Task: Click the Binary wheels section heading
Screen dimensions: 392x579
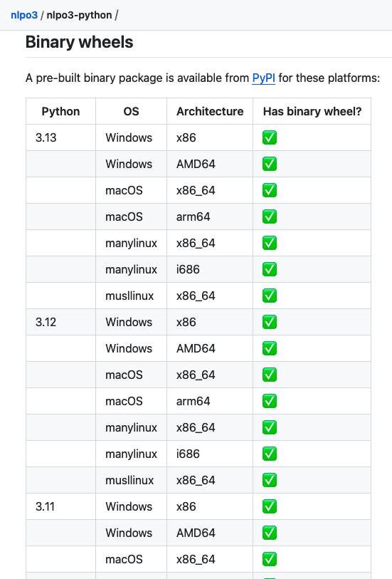Action: click(x=79, y=42)
